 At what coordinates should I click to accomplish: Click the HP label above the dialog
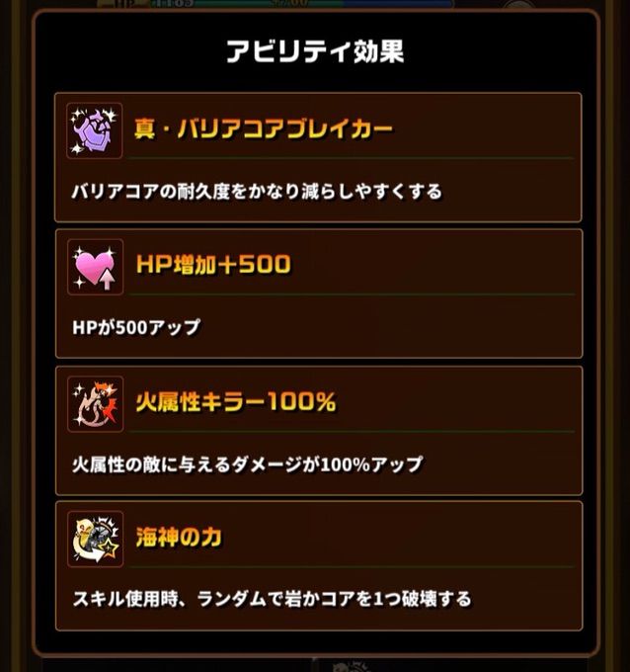point(125,3)
